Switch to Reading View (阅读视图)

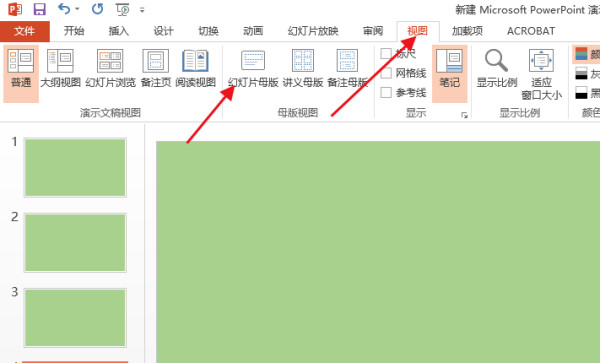tap(196, 69)
